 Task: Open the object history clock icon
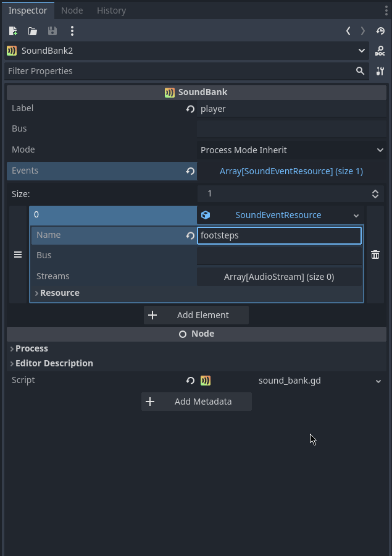coord(380,31)
